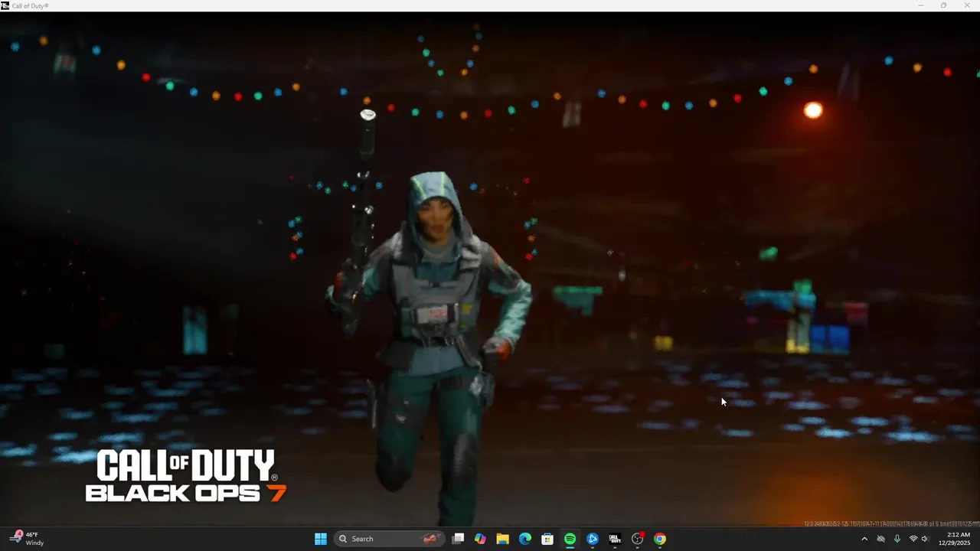Switch to Battle.net in the taskbar

593,539
